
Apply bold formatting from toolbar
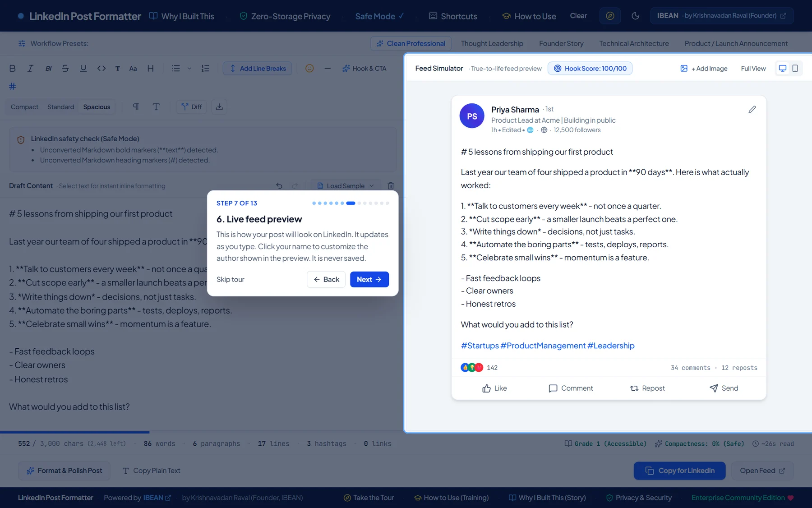(x=13, y=69)
